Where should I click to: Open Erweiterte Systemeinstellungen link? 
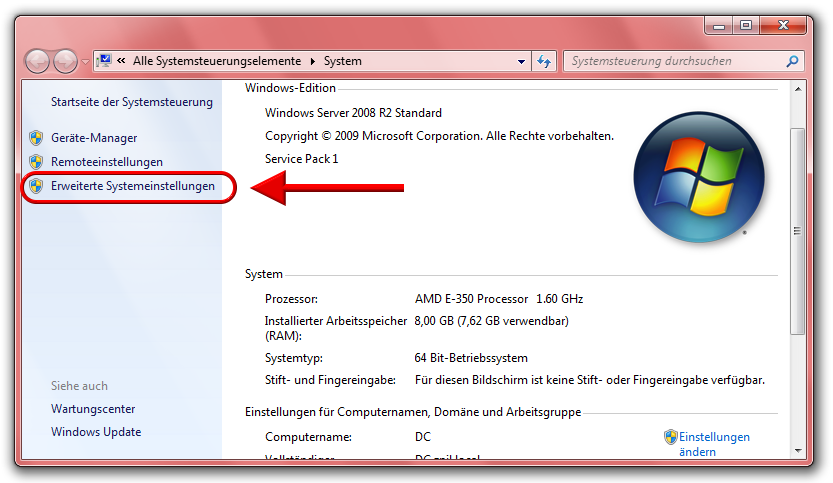[x=133, y=186]
